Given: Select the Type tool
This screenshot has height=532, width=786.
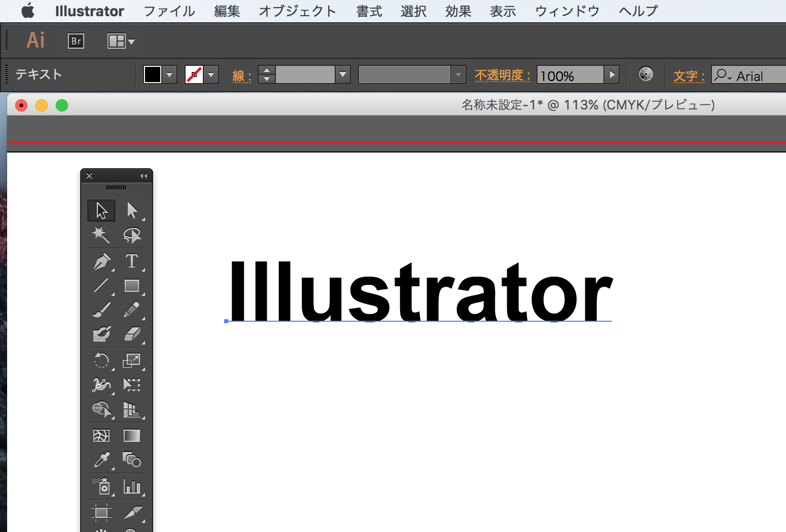Looking at the screenshot, I should [x=132, y=261].
